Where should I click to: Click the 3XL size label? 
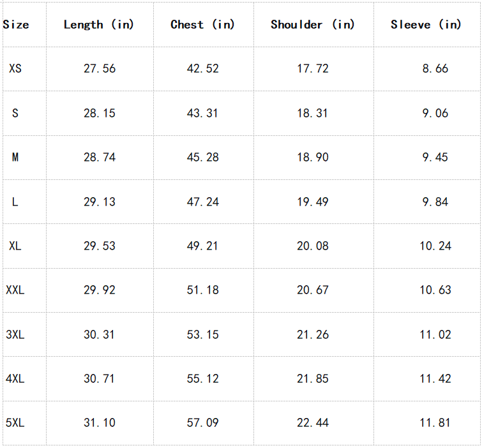coord(15,334)
